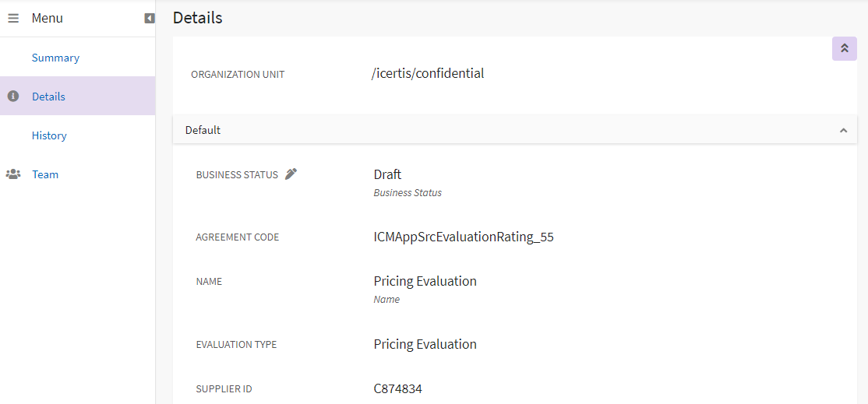Viewport: 868px width, 404px height.
Task: Open the Team menu item
Action: pos(45,174)
